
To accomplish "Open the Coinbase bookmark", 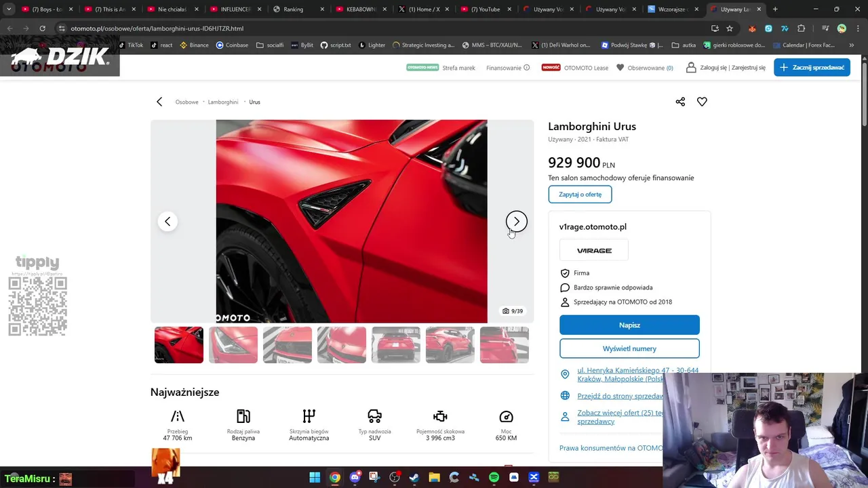I will tap(232, 45).
